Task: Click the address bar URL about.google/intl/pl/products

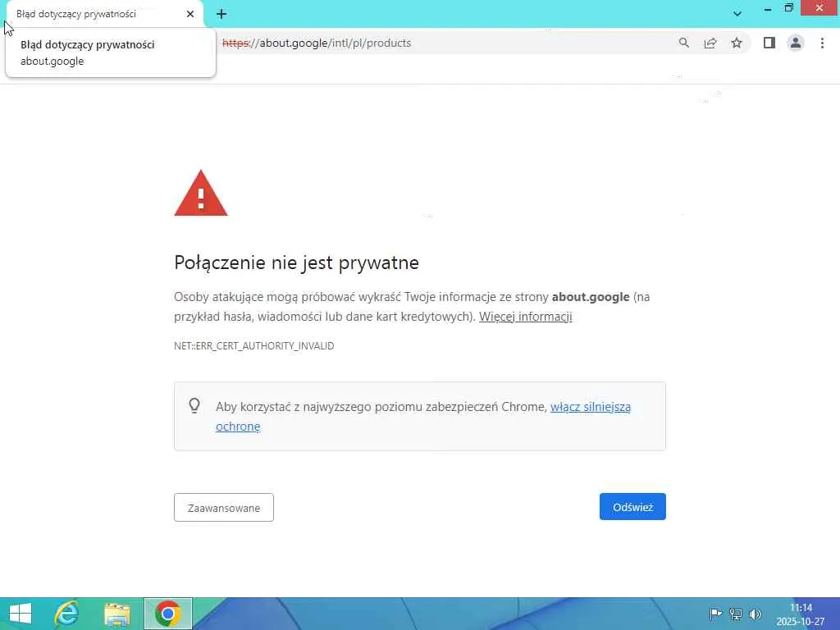Action: click(x=317, y=43)
